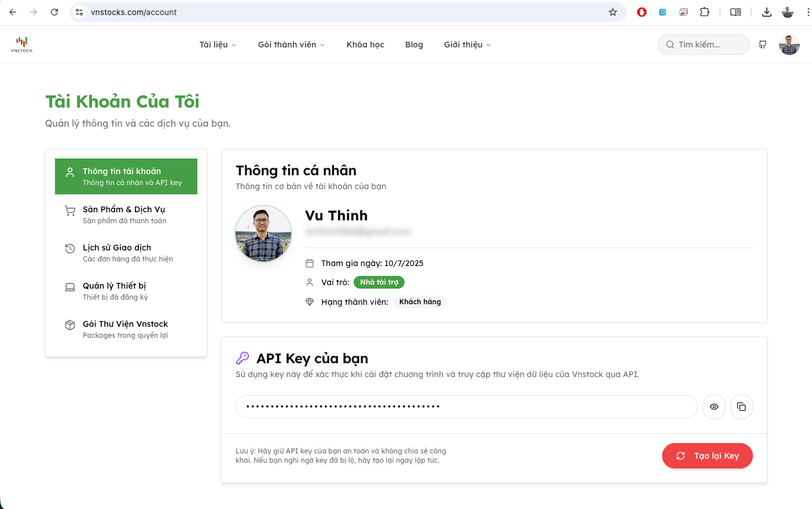The image size is (812, 509).
Task: Select Thông tin tài khoản in the sidebar
Action: pyautogui.click(x=126, y=176)
